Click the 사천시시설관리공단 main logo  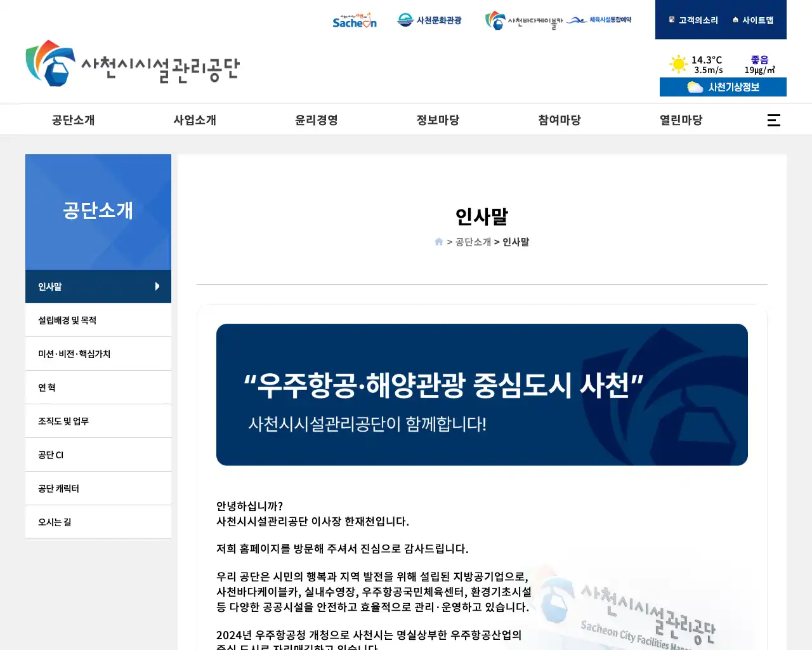[133, 63]
